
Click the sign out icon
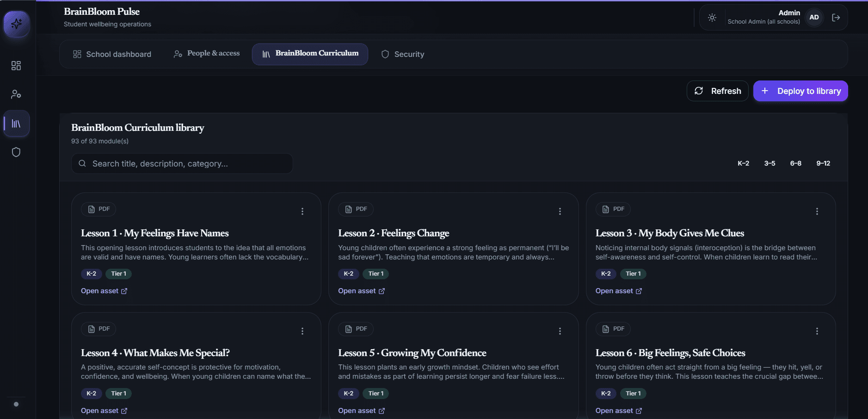tap(836, 18)
